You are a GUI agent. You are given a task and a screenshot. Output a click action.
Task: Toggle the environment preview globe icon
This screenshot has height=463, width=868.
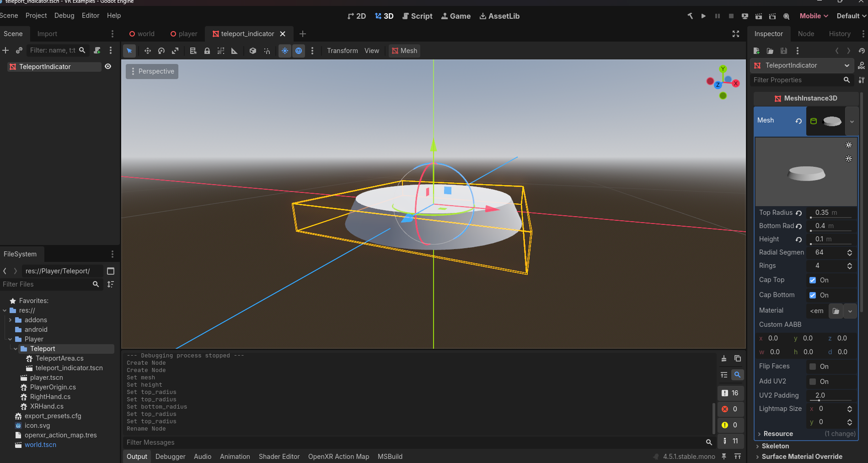click(x=299, y=51)
